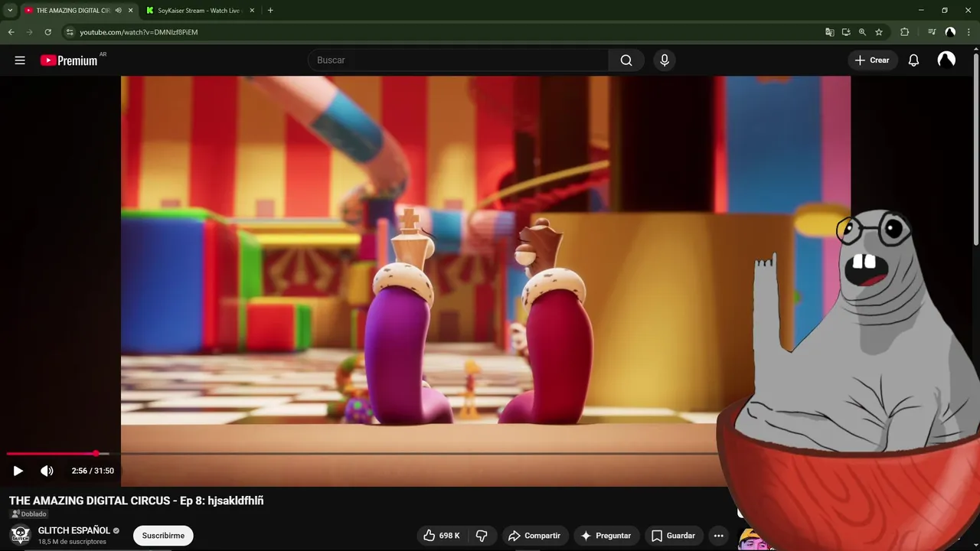Go forward in browser history
Screen dimensions: 980x551
pyautogui.click(x=30, y=32)
